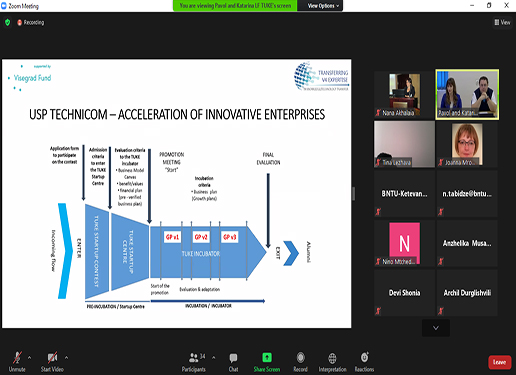Viewport: 516px width, 375px height.
Task: Click the green Share Screen icon
Action: [267, 358]
